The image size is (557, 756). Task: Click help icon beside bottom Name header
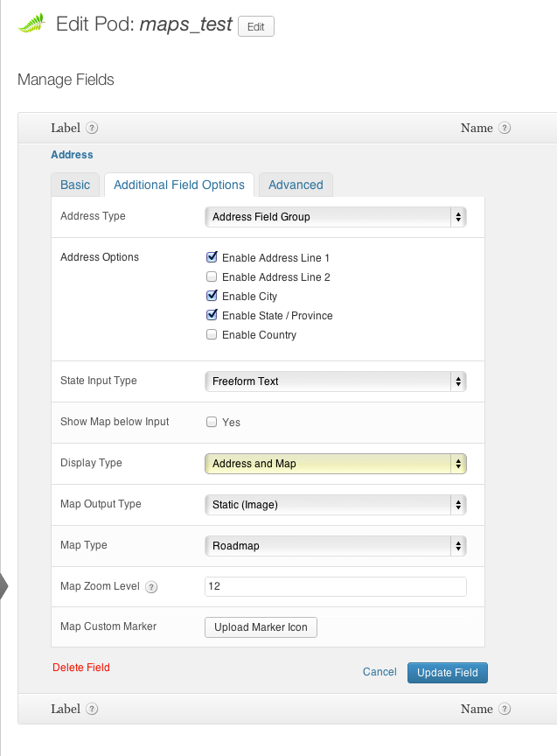pyautogui.click(x=505, y=710)
